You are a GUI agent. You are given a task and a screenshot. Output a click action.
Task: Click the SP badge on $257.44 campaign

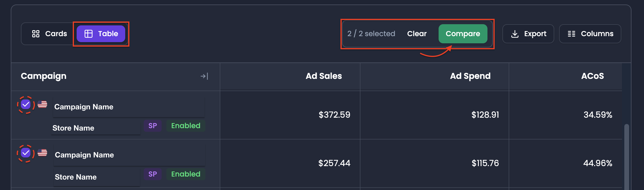(x=153, y=174)
